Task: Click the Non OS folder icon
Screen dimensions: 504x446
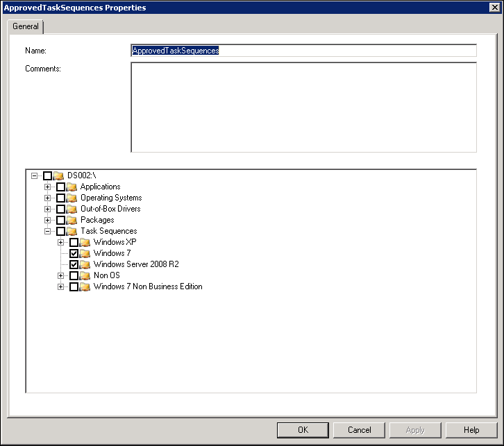Action: point(85,276)
